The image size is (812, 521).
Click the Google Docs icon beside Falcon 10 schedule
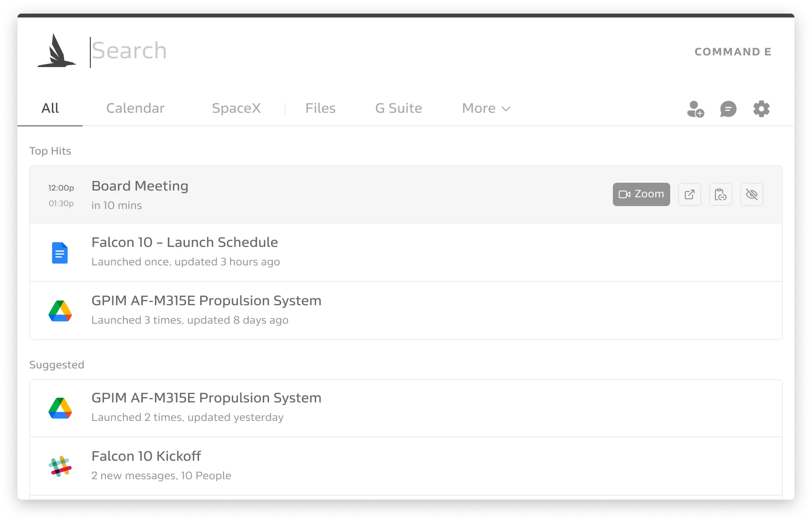coord(60,253)
